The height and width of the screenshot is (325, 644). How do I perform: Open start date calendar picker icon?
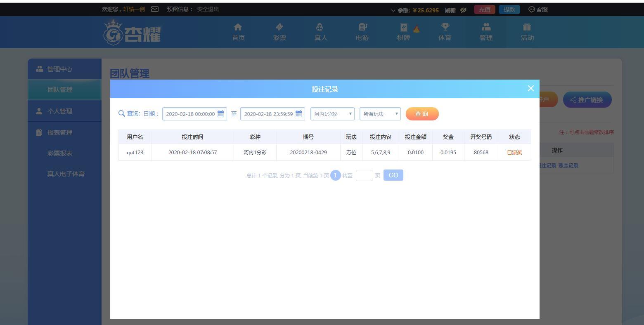coord(220,114)
